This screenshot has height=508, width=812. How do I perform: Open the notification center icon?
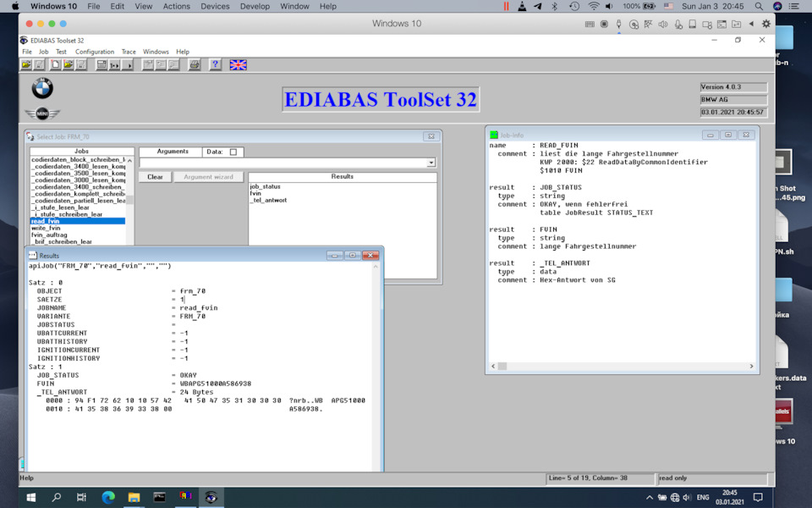click(x=758, y=498)
